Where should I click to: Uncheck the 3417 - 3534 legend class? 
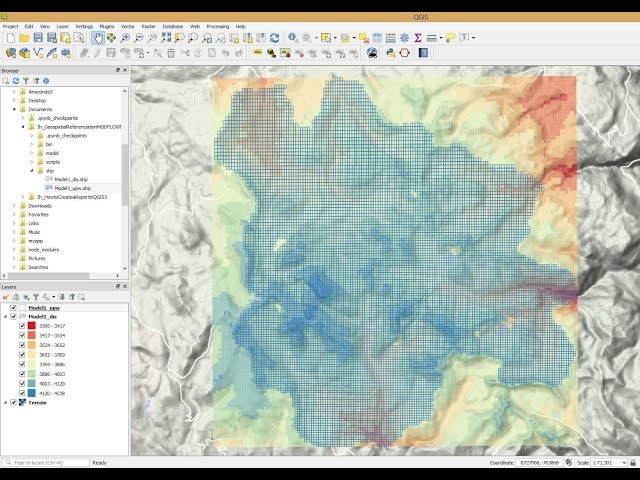tap(22, 336)
